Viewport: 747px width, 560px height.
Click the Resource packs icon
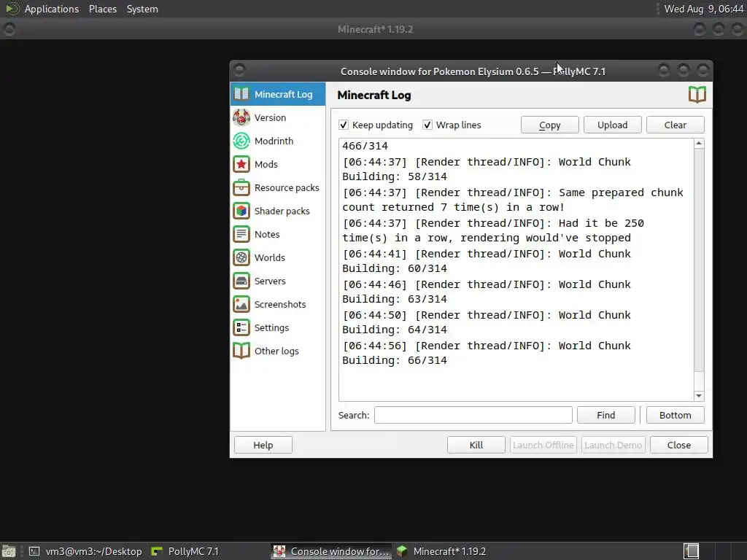pyautogui.click(x=241, y=187)
